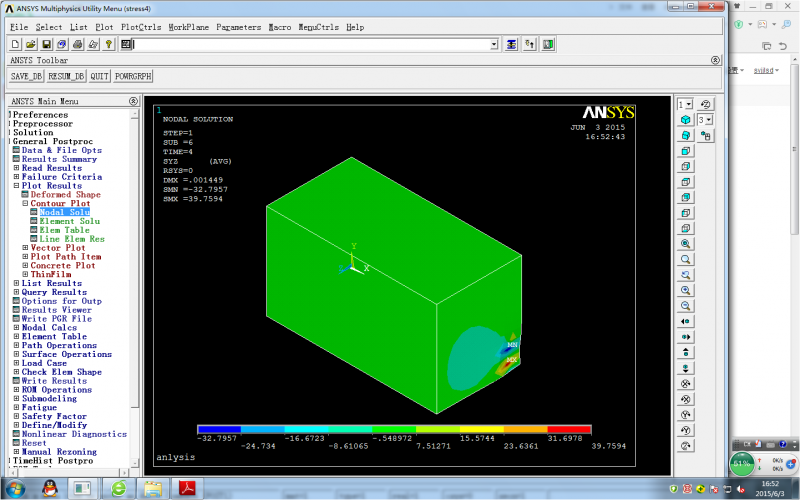This screenshot has height=500, width=800.
Task: Click the Zoom Out minus magnifier
Action: (x=686, y=306)
